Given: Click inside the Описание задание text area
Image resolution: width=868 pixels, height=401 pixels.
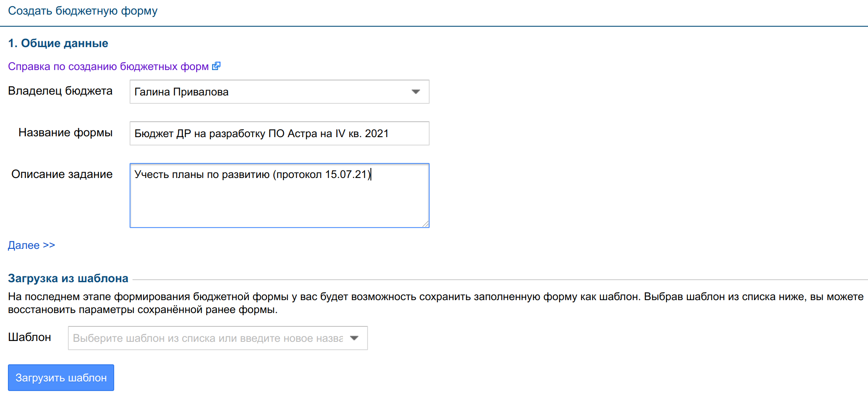Looking at the screenshot, I should 279,195.
